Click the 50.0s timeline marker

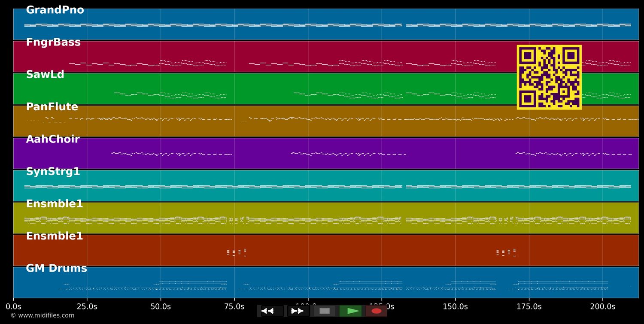coord(161,306)
